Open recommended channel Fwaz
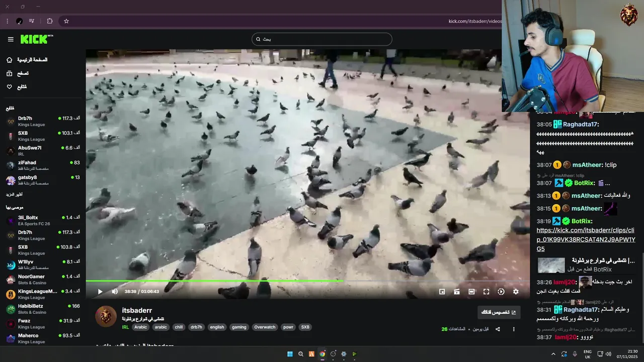The height and width of the screenshot is (362, 644). coord(43,323)
